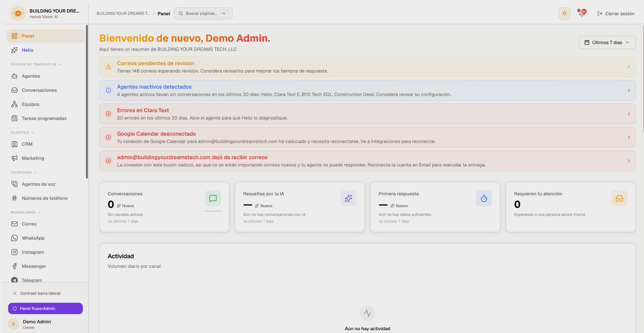Open admin@buildingyourdreamstech.com dejó de recibir correos alert
The width and height of the screenshot is (644, 333).
click(367, 161)
